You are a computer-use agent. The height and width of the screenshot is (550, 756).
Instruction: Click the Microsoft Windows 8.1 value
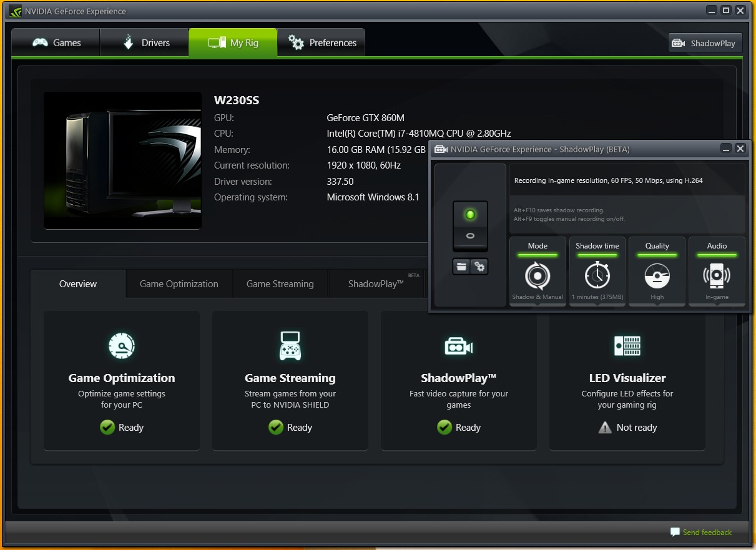coord(373,197)
